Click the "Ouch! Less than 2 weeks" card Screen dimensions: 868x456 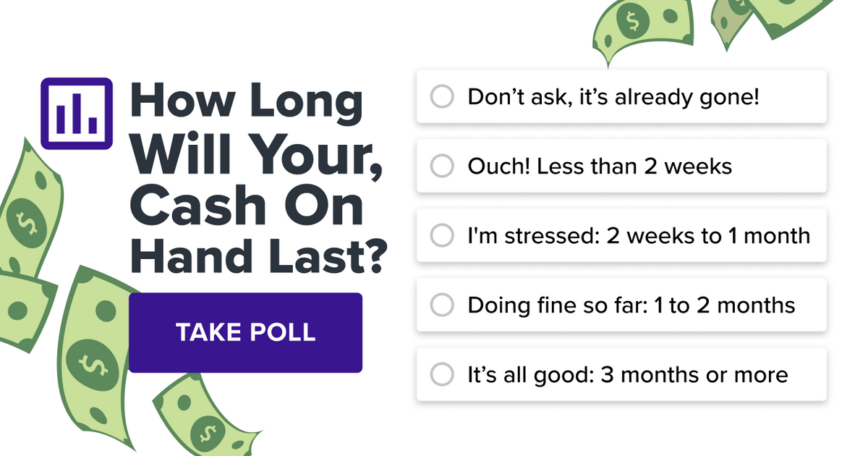(621, 166)
